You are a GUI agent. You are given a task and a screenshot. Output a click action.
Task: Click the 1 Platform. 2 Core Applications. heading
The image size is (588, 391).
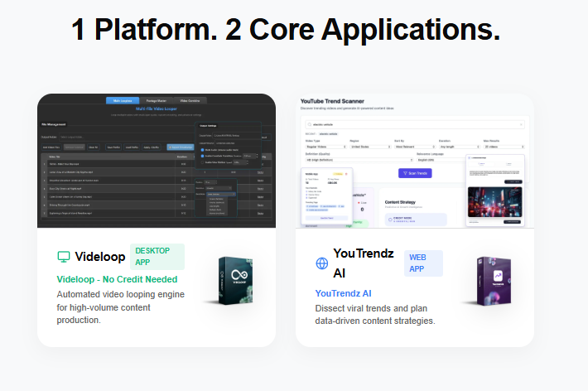pos(286,29)
